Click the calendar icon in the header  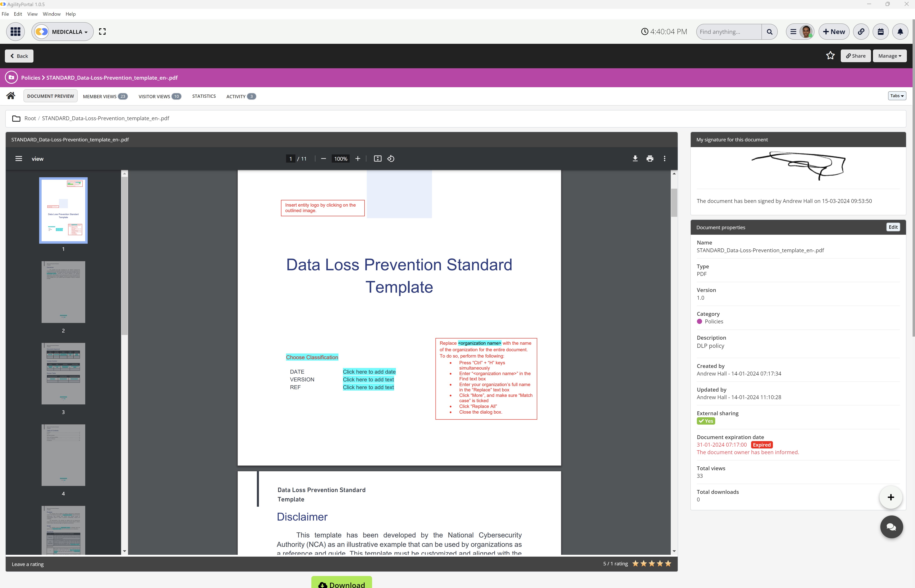click(x=881, y=32)
